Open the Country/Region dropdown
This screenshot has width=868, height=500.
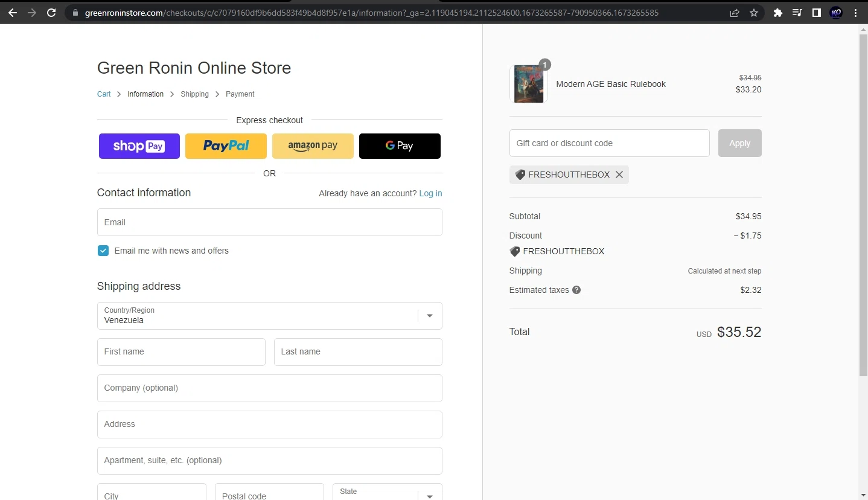click(270, 316)
